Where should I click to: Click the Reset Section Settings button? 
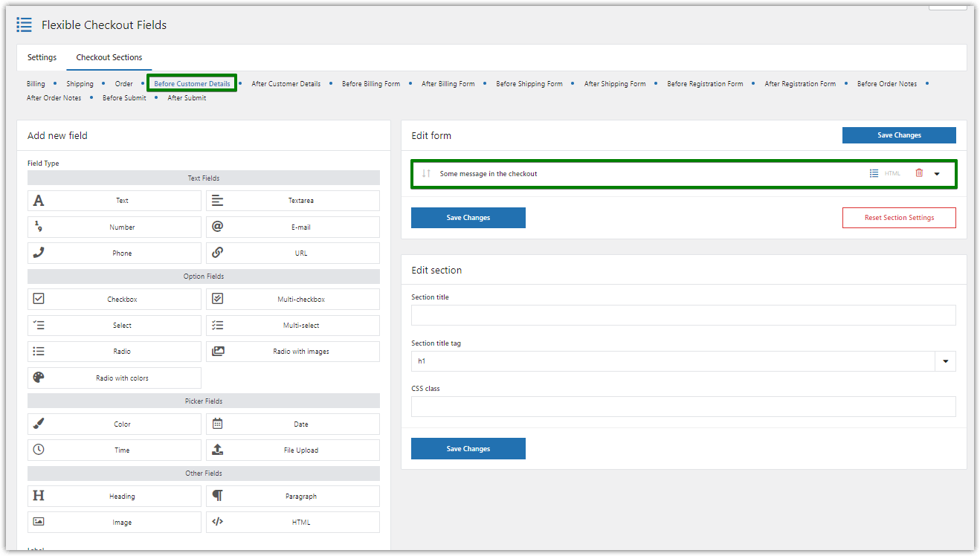(x=899, y=218)
